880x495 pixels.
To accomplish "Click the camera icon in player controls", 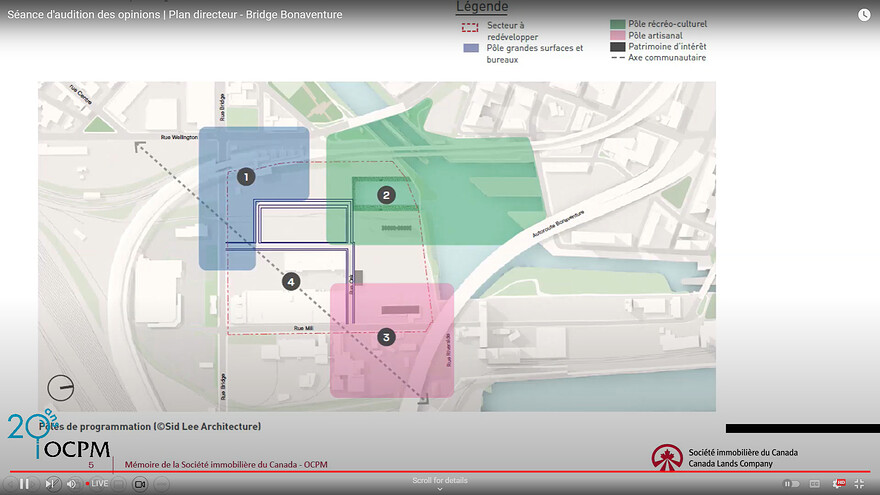I will [140, 484].
